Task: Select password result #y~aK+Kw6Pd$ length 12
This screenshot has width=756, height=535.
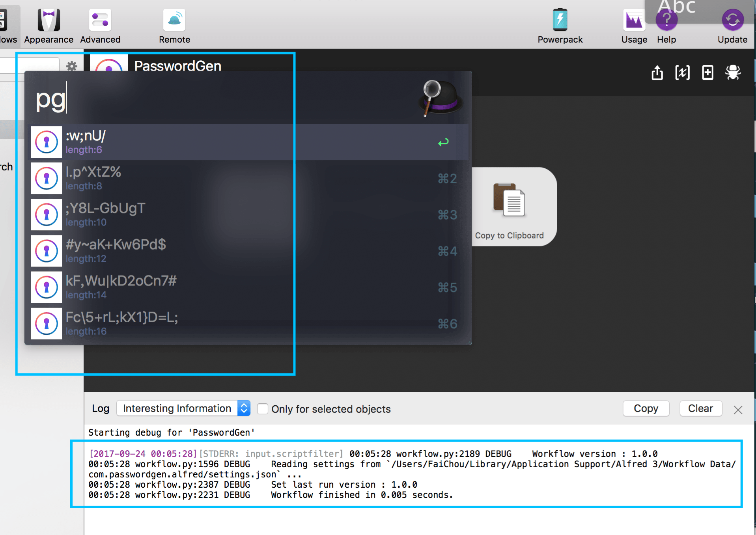Action: 249,251
